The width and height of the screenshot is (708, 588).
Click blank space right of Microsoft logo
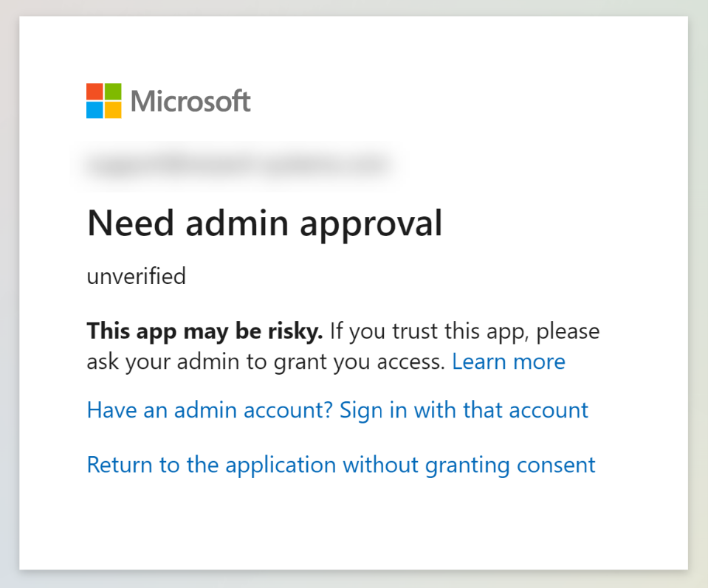(x=452, y=101)
